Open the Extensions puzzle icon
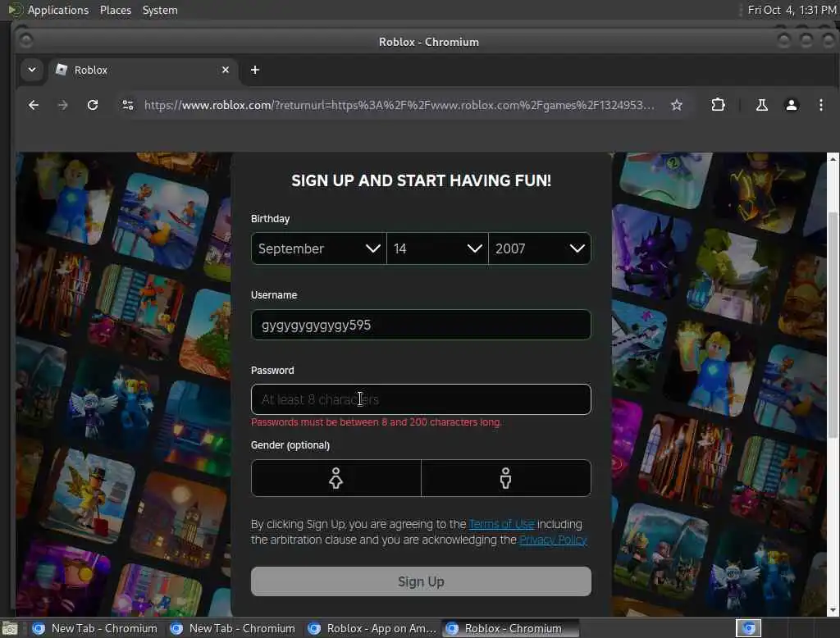Screen dimensions: 840x638 coord(718,105)
